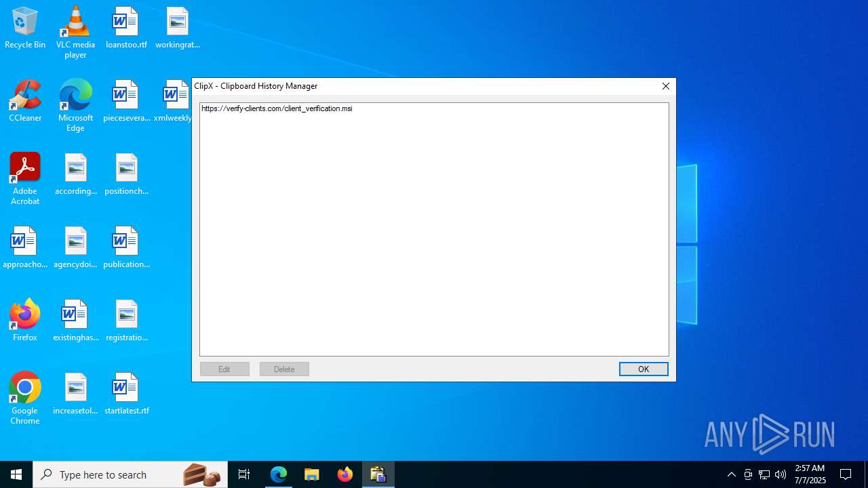Open Microsoft Edge from the taskbar

click(279, 474)
